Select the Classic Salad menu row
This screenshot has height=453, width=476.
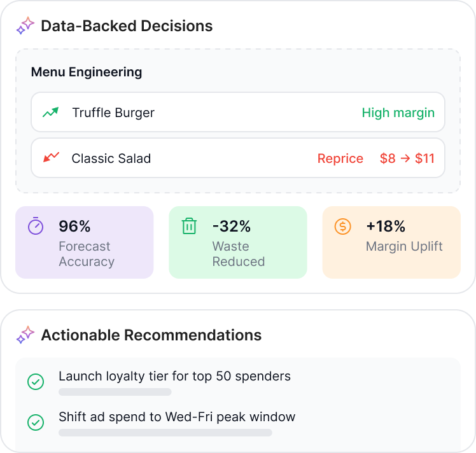237,158
